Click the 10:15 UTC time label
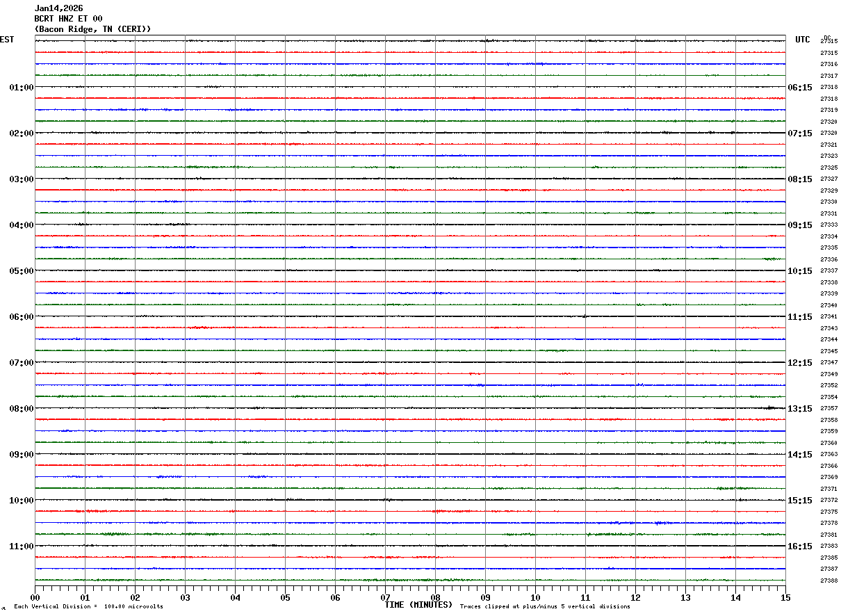The height and width of the screenshot is (616, 841). pos(800,271)
